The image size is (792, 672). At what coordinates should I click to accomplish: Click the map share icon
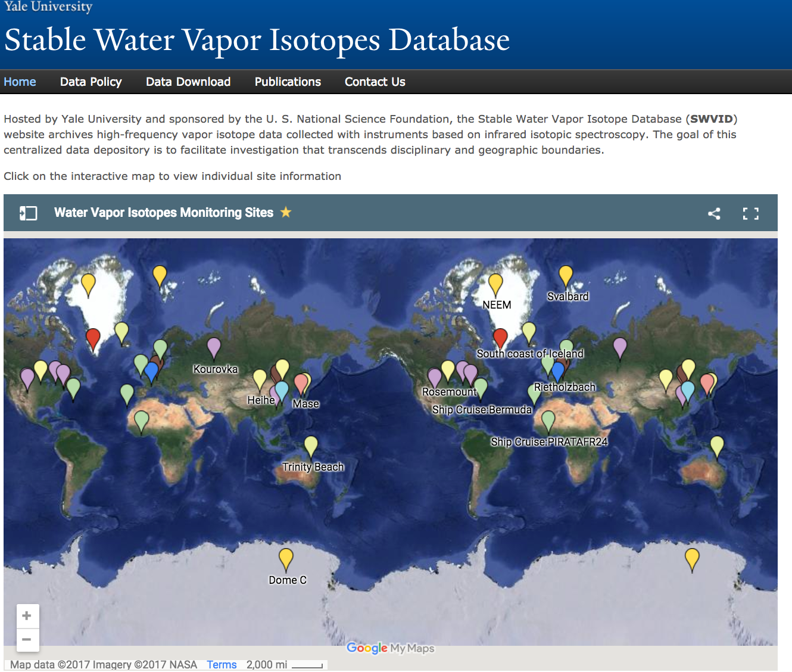coord(714,214)
